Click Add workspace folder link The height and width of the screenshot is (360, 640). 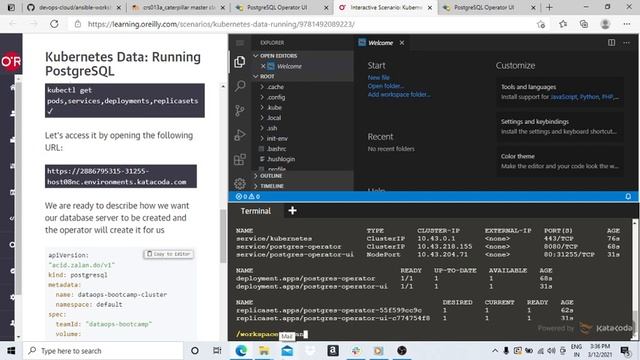coord(399,94)
